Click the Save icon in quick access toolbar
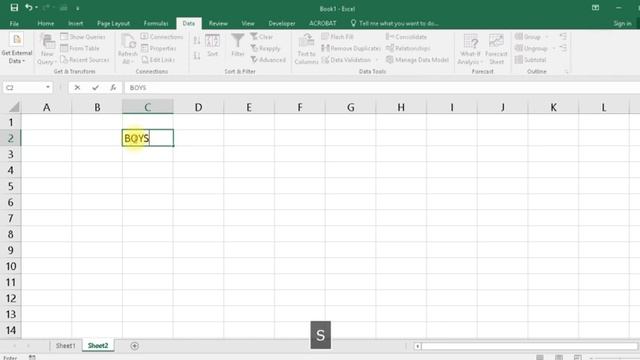Image resolution: width=640 pixels, height=360 pixels. (14, 8)
